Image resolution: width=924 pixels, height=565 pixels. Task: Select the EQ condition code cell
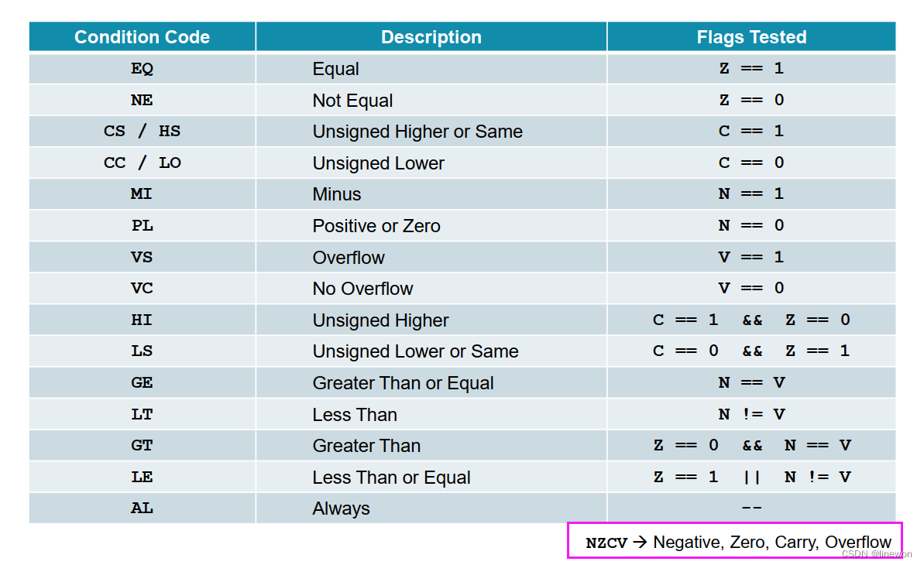pos(142,69)
